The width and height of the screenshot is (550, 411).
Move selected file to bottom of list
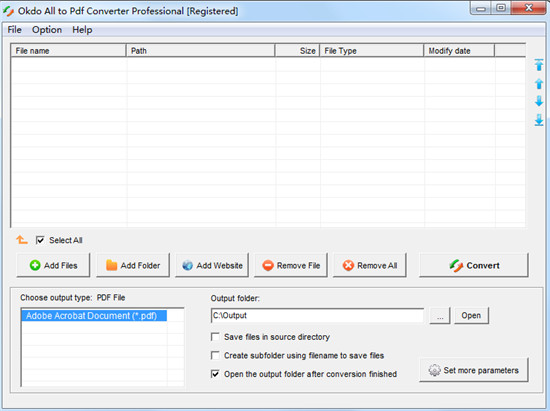[x=539, y=120]
